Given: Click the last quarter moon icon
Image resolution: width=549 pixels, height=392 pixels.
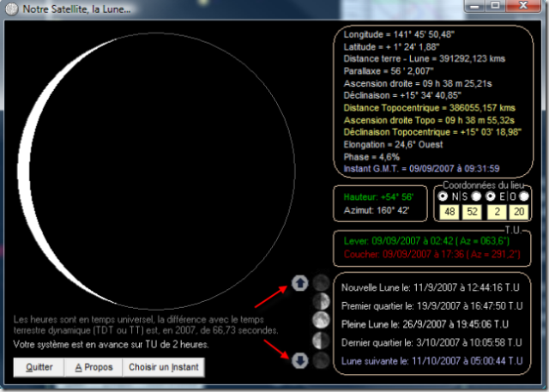Looking at the screenshot, I should point(321,341).
